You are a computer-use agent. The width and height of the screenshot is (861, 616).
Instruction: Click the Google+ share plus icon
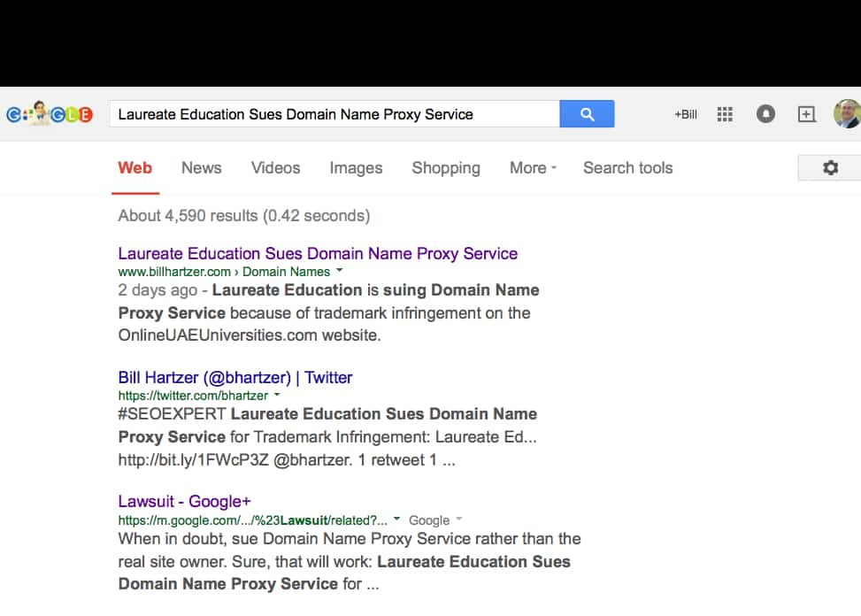pos(806,114)
